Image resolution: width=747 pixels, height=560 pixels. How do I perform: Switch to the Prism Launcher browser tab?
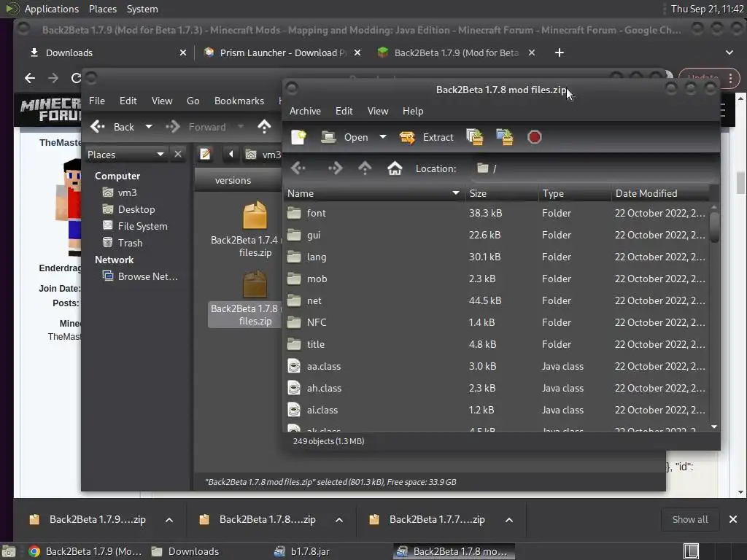pos(282,52)
